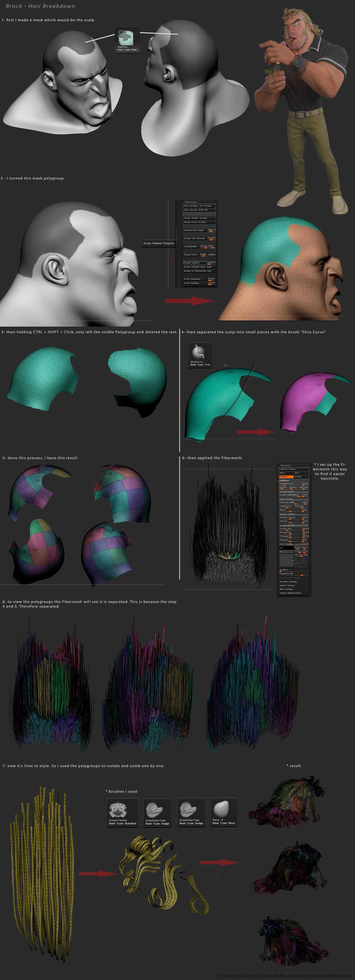The height and width of the screenshot is (980, 355).
Task: Adjust the Twist slider
Action: [290, 522]
